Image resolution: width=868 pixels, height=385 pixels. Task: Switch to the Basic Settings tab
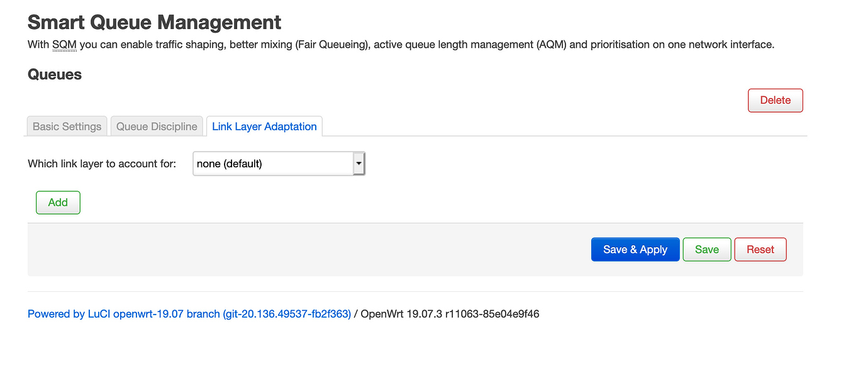pos(67,126)
